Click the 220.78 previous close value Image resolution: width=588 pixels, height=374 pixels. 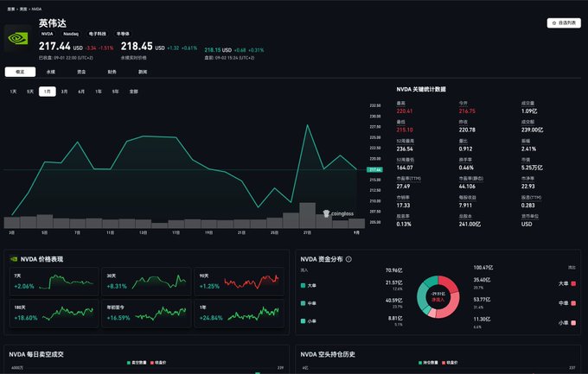[x=467, y=130]
